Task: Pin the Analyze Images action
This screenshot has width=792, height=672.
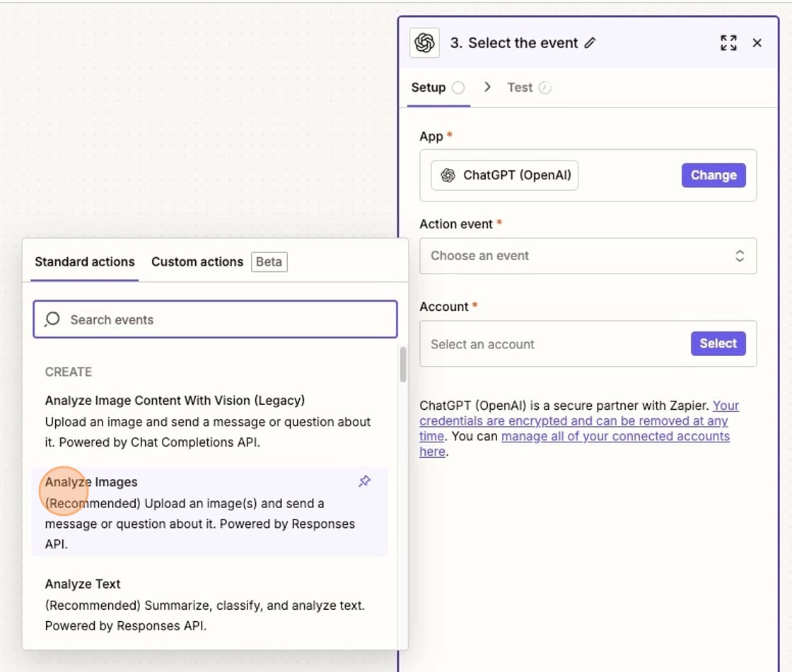Action: pos(365,481)
